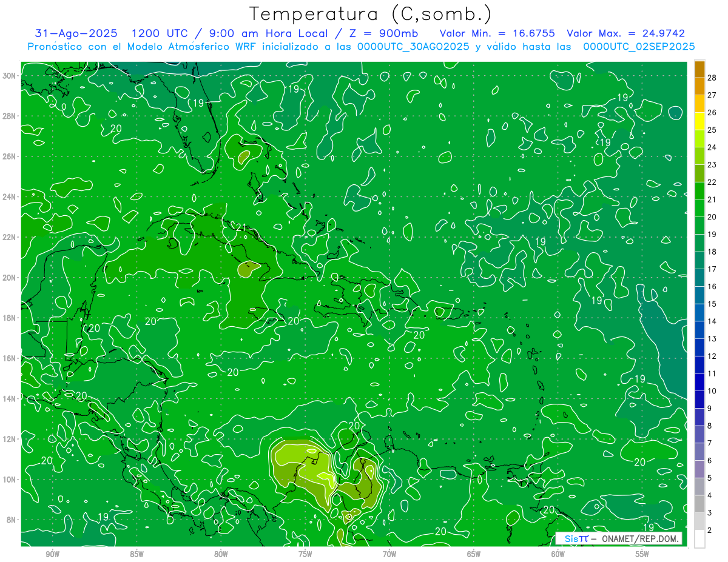Click the "80W" longitude axis label
The height and width of the screenshot is (562, 728).
221,554
